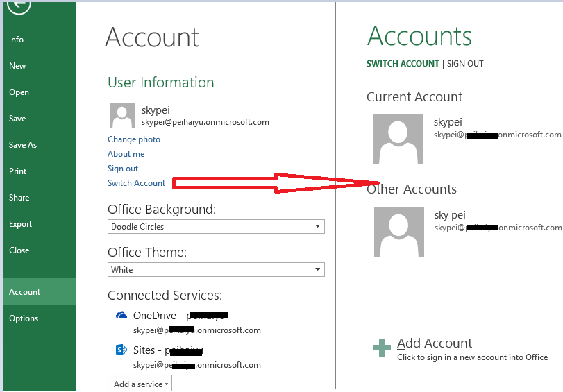
Task: Click the Change photo link
Action: [x=134, y=139]
